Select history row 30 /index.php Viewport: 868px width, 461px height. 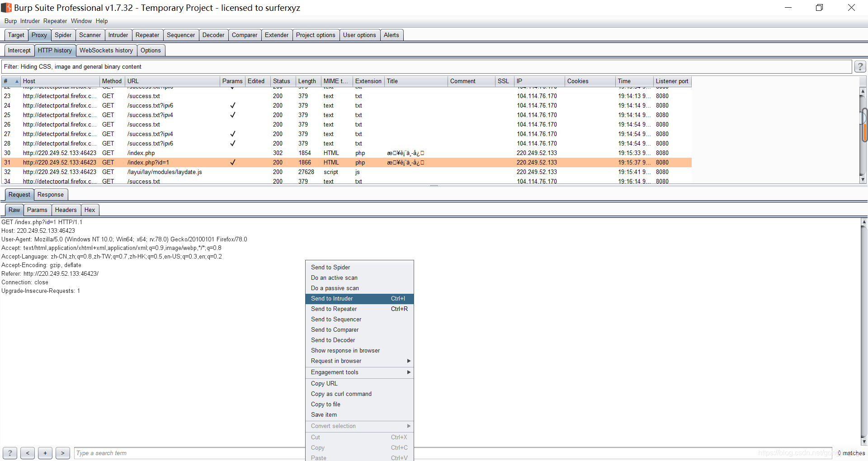(346, 153)
